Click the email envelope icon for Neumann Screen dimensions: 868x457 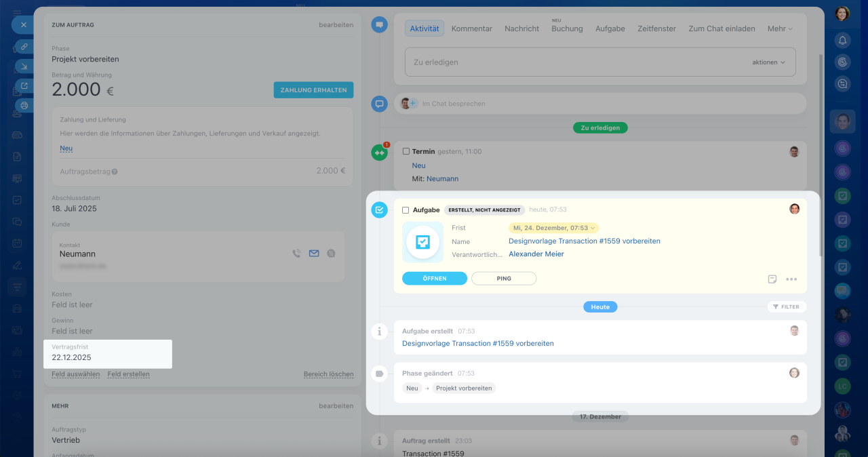click(314, 254)
